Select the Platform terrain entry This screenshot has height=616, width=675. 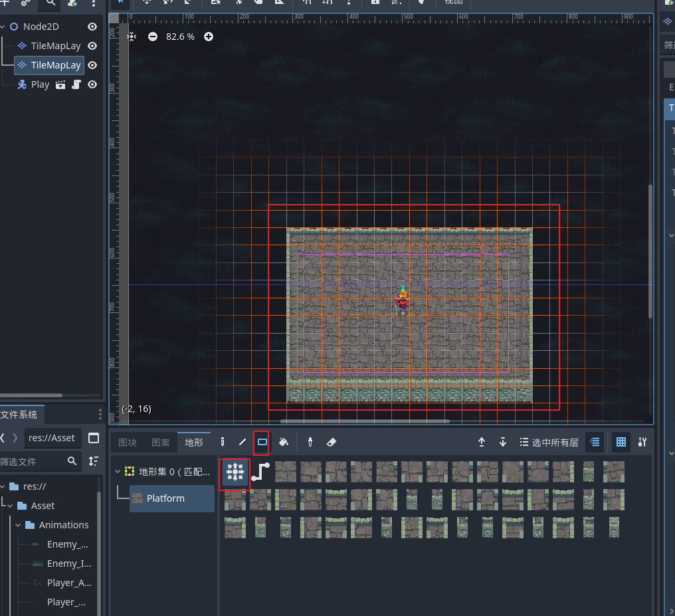tap(172, 498)
